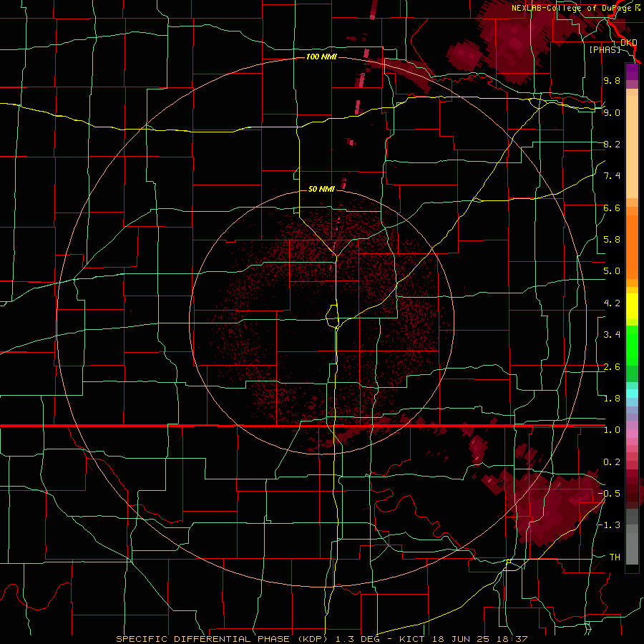Pick the pink color bar segment near 1.0
The width and height of the screenshot is (644, 644).
coord(632,434)
